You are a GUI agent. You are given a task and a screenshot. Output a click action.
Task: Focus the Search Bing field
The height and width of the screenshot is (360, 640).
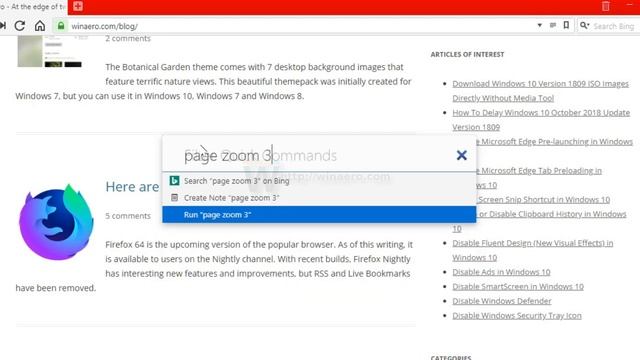pyautogui.click(x=613, y=26)
